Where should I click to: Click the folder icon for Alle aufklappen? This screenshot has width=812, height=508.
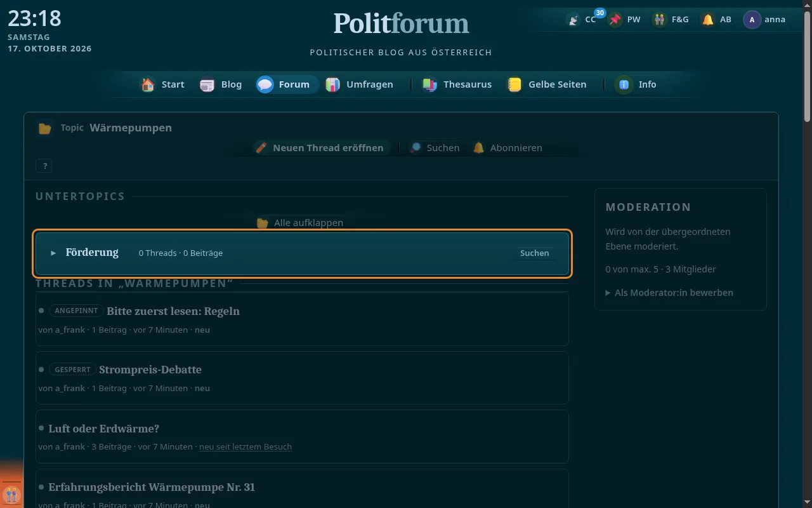pos(263,223)
